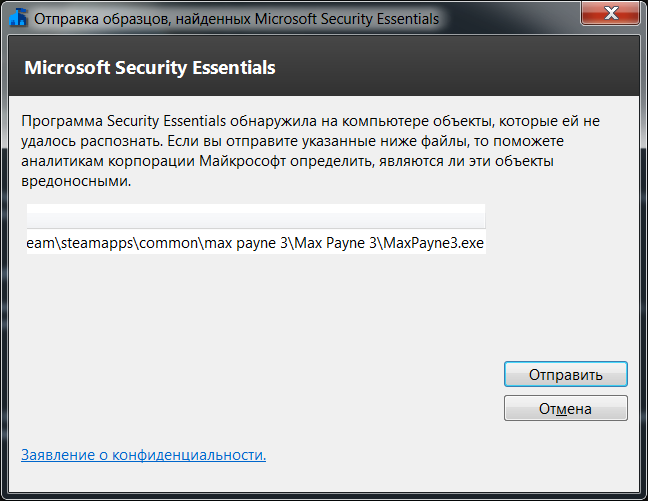
Task: Click the empty area below the file list
Action: coord(256,310)
